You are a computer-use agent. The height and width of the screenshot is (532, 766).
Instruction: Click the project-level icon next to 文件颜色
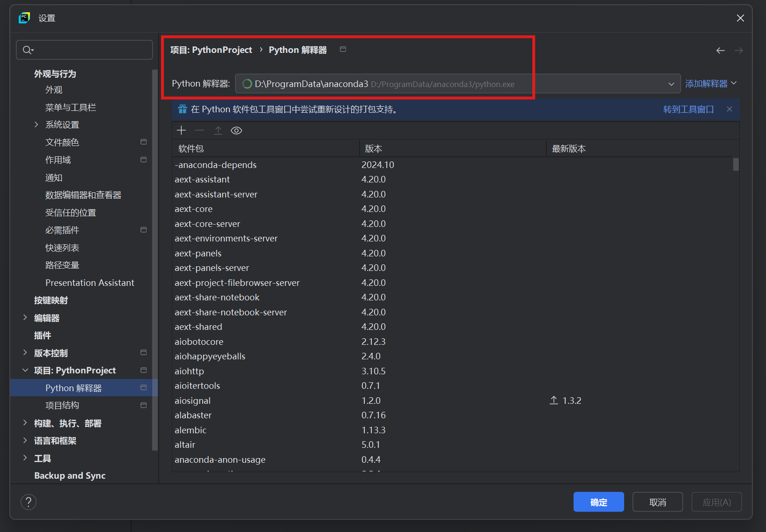tap(143, 142)
